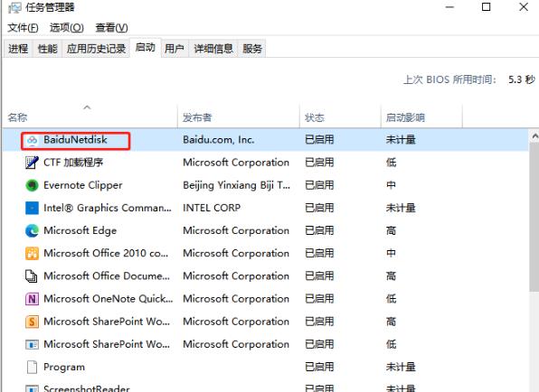Select the Microsoft Edge entry
This screenshot has width=539, height=392.
click(80, 230)
